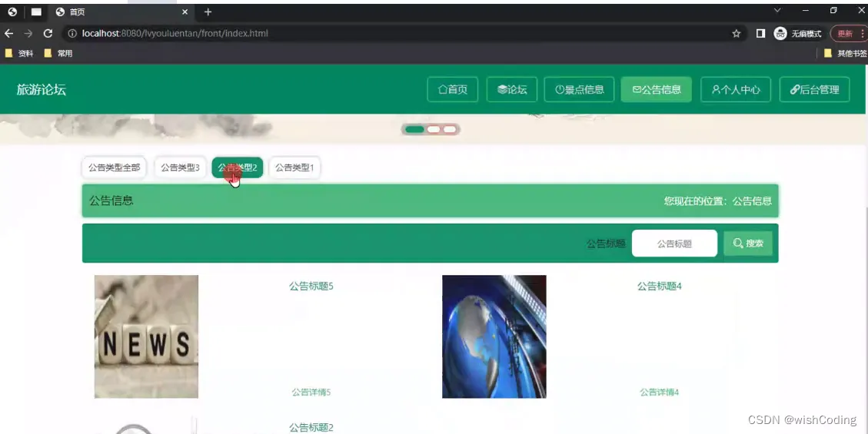The width and height of the screenshot is (868, 434).
Task: Select the second carousel indicator
Action: coord(434,129)
